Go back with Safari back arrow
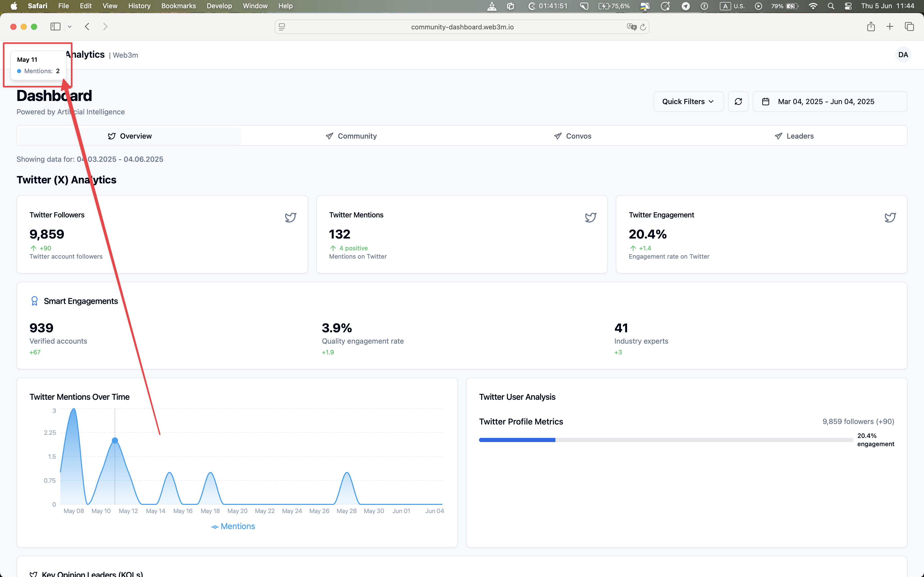924x577 pixels. 87,27
